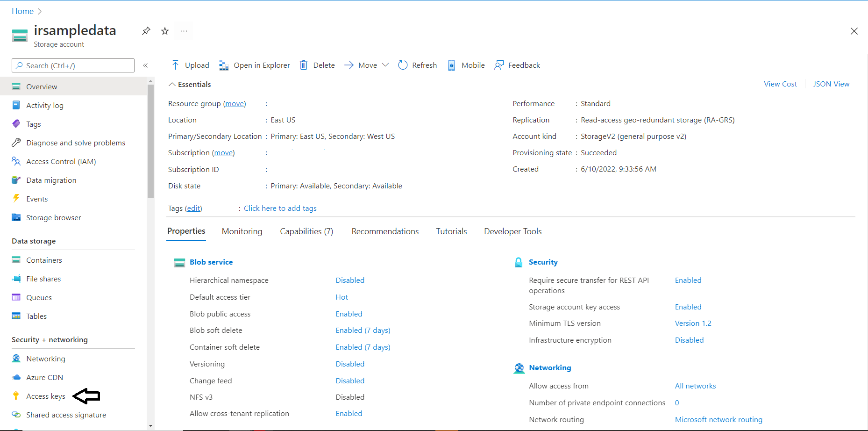Expand the Move dropdown
This screenshot has height=431, width=868.
(385, 65)
